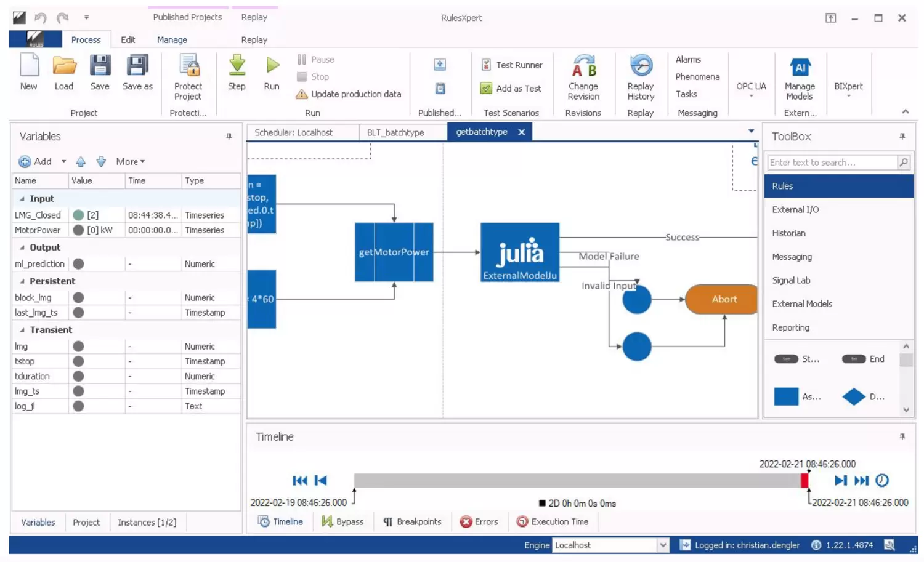Image resolution: width=924 pixels, height=562 pixels.
Task: Select the getMotorPower node
Action: coord(394,252)
